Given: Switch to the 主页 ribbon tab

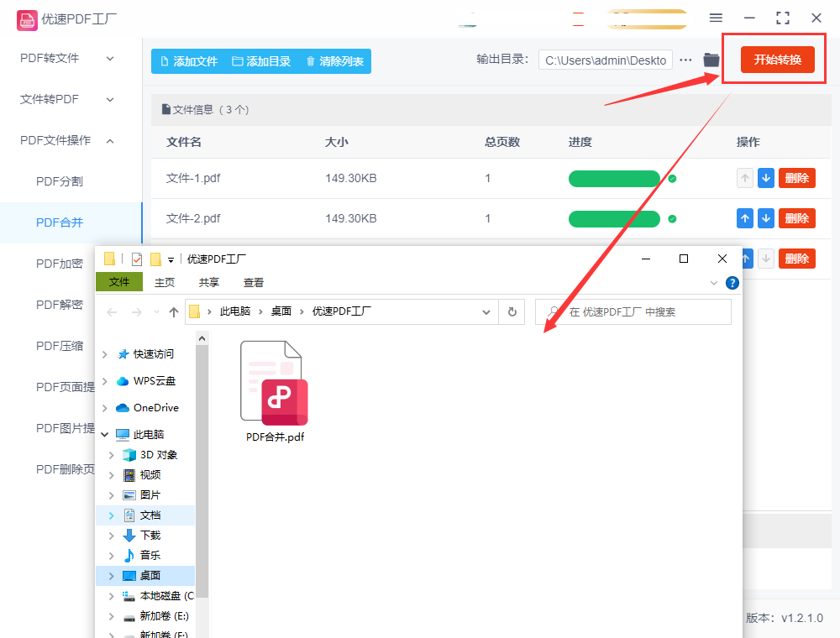Looking at the screenshot, I should [165, 282].
